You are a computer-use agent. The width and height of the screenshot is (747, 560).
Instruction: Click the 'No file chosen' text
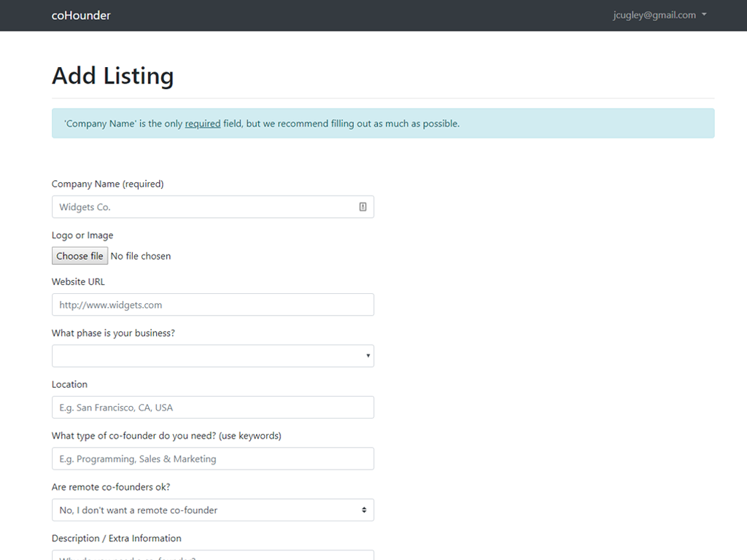pos(141,256)
